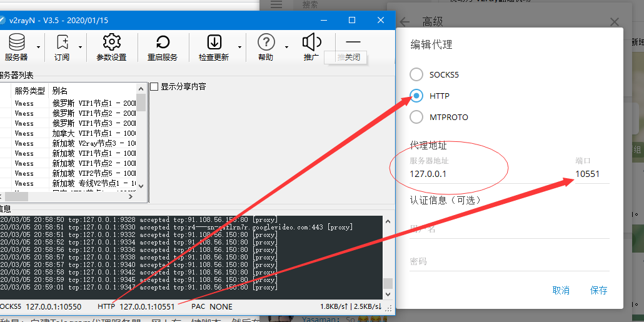Click the googlevideo.com:443 log line
This screenshot has height=322, width=644.
176,227
